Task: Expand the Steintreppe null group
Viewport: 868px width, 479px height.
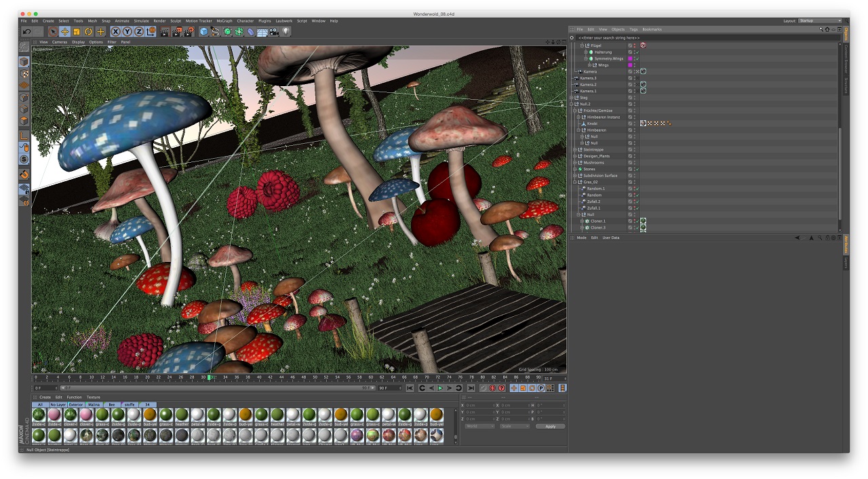Action: coord(575,150)
